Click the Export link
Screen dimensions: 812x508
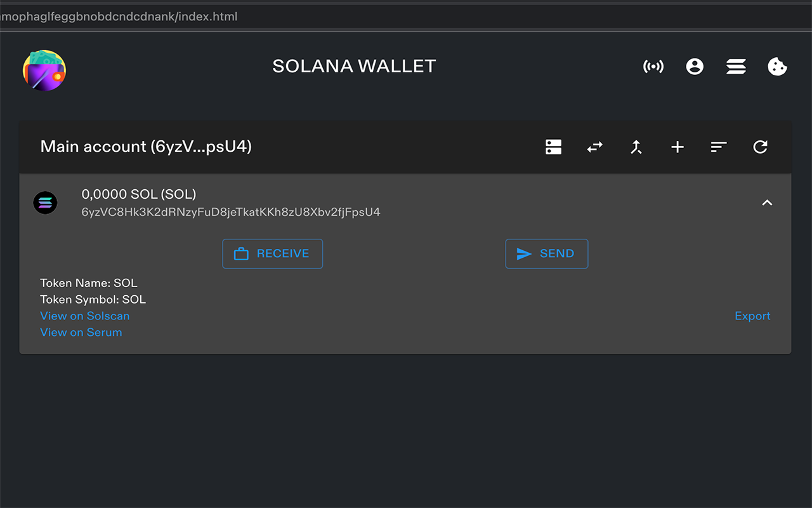[x=752, y=316]
